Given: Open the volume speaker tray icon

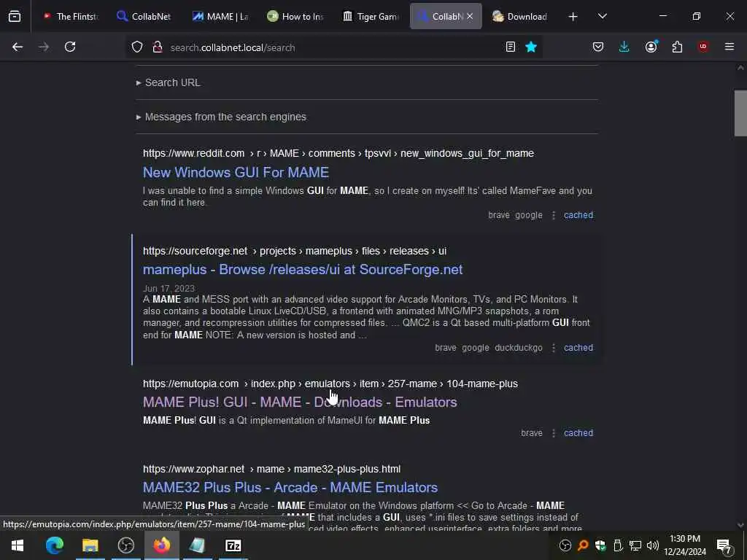Looking at the screenshot, I should (653, 545).
